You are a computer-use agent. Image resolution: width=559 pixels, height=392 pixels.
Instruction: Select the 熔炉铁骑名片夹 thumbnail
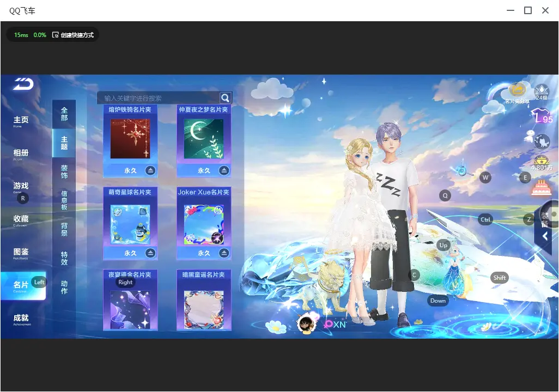click(x=130, y=139)
